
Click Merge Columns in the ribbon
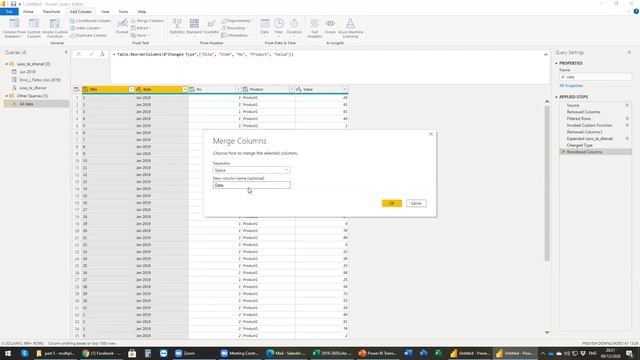pos(147,21)
